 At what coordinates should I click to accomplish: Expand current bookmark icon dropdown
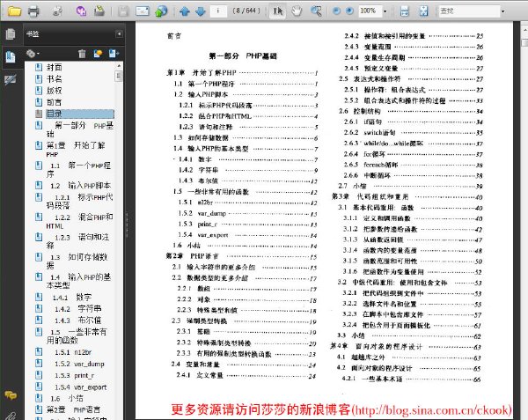114,54
